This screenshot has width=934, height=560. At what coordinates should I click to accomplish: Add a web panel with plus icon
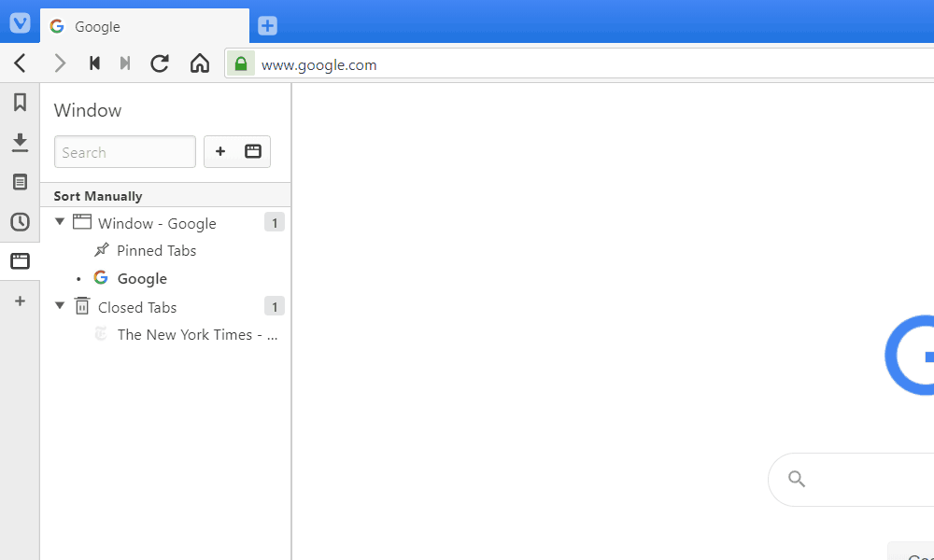click(x=21, y=301)
